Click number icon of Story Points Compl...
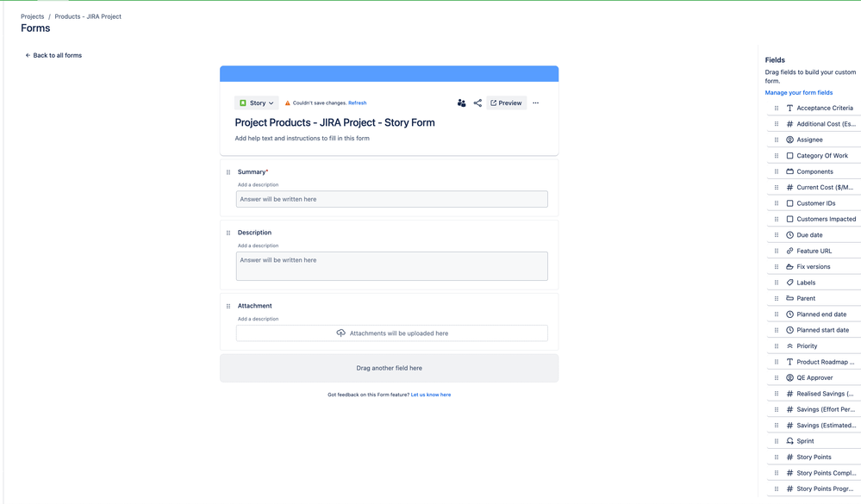Viewport: 861px width, 504px height. tap(789, 473)
